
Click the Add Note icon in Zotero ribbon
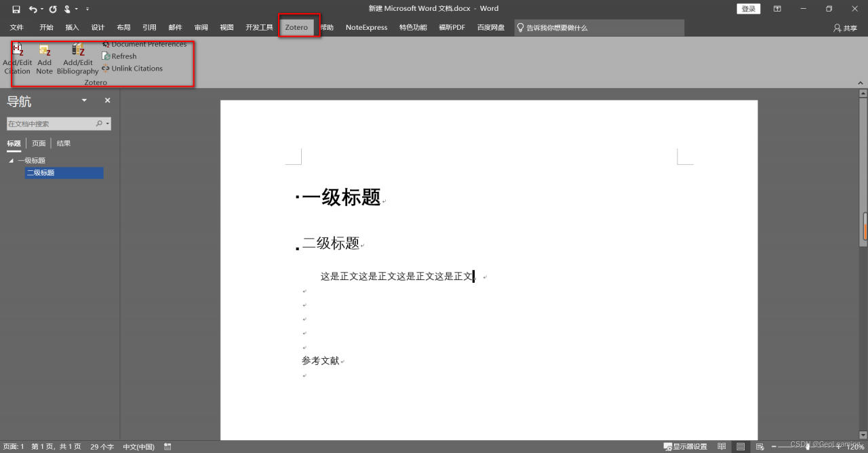(44, 58)
